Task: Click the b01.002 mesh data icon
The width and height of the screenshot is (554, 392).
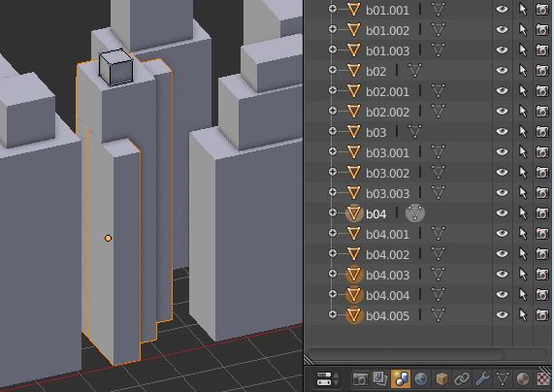Action: (439, 30)
